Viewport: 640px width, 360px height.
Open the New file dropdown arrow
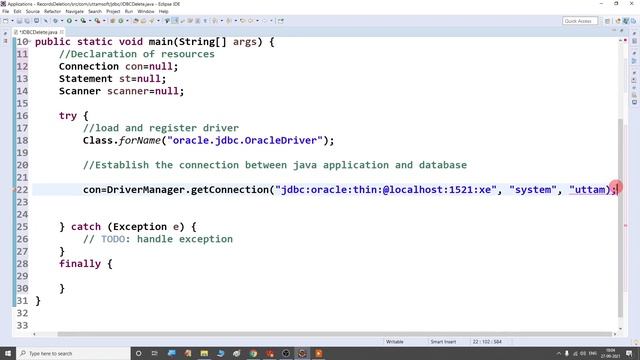coord(12,21)
